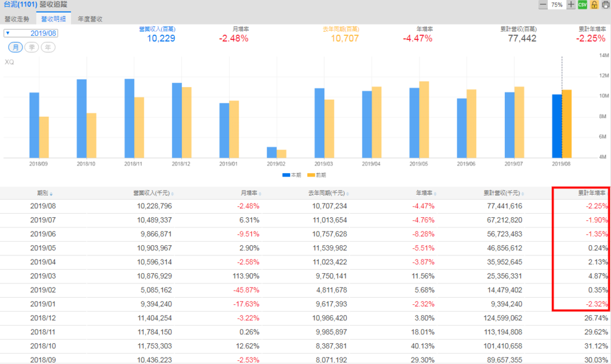Click the 2019/08 row period cell

click(x=43, y=206)
